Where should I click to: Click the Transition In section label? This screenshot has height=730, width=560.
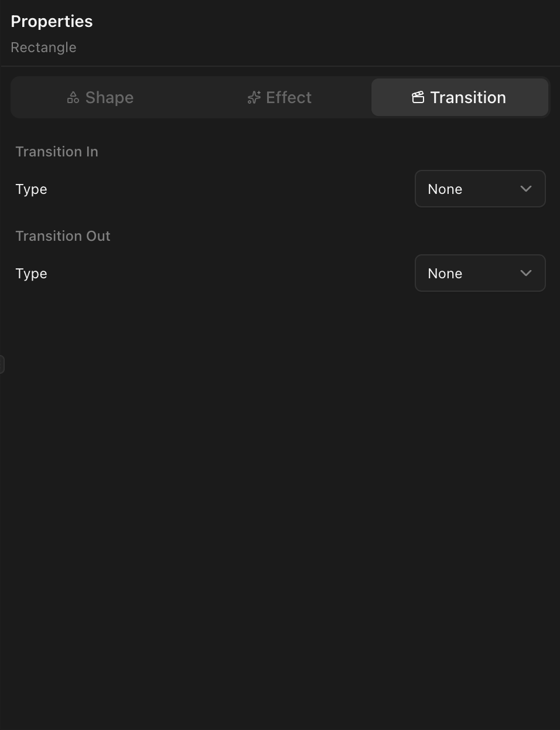(x=56, y=151)
